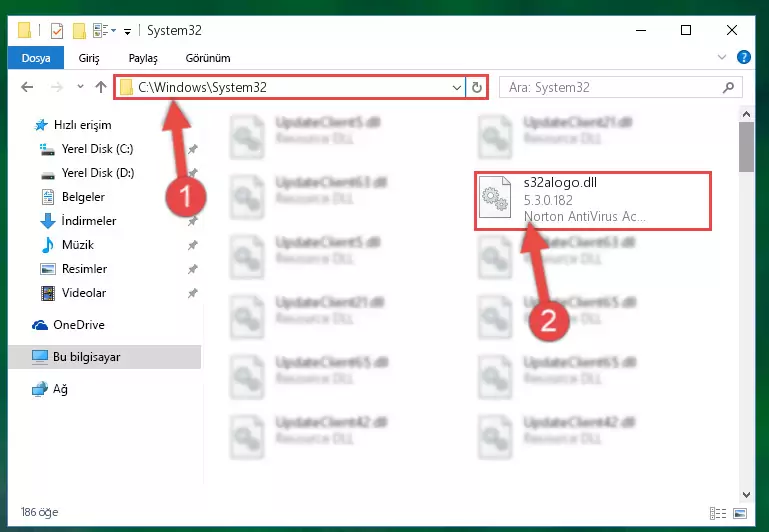Open Yerel Disk (D:) in sidebar
The width and height of the screenshot is (769, 532).
[x=87, y=173]
